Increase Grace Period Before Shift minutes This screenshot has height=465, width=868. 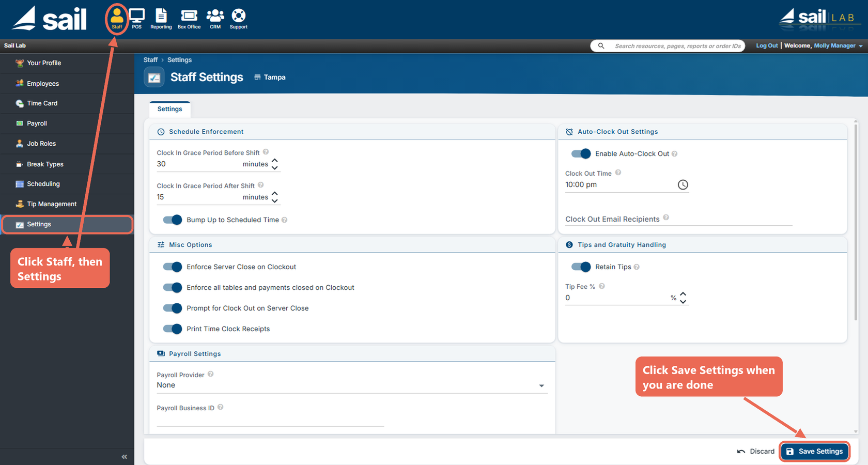tap(275, 161)
